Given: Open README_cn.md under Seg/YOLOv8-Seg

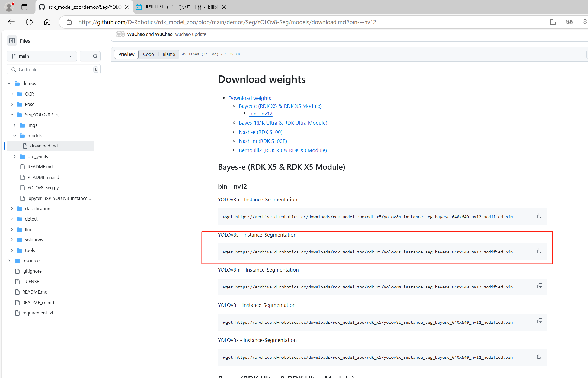Looking at the screenshot, I should (x=43, y=177).
